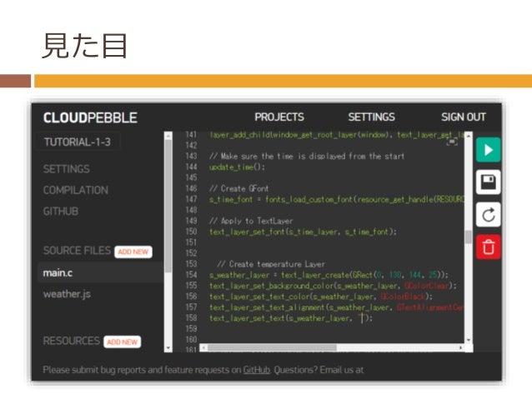Click the sidebar scrollbar up arrow
Image resolution: width=532 pixels, height=399 pixels.
coord(168,136)
